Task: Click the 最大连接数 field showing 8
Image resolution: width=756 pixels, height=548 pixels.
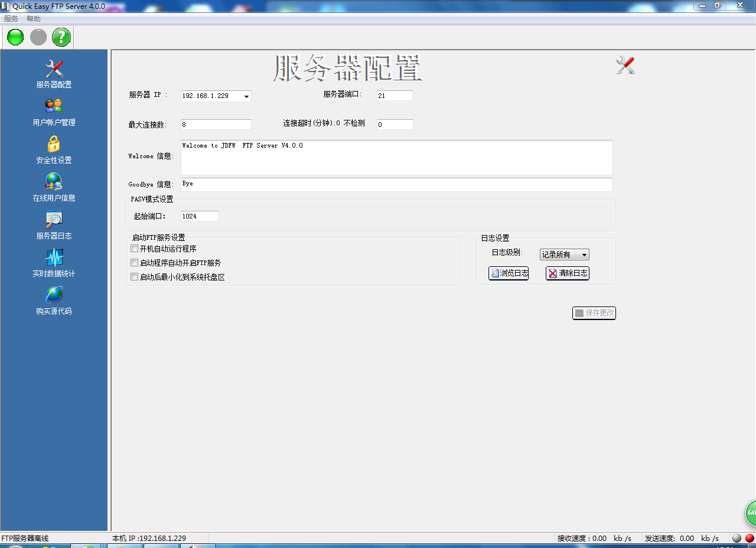Action: point(216,125)
